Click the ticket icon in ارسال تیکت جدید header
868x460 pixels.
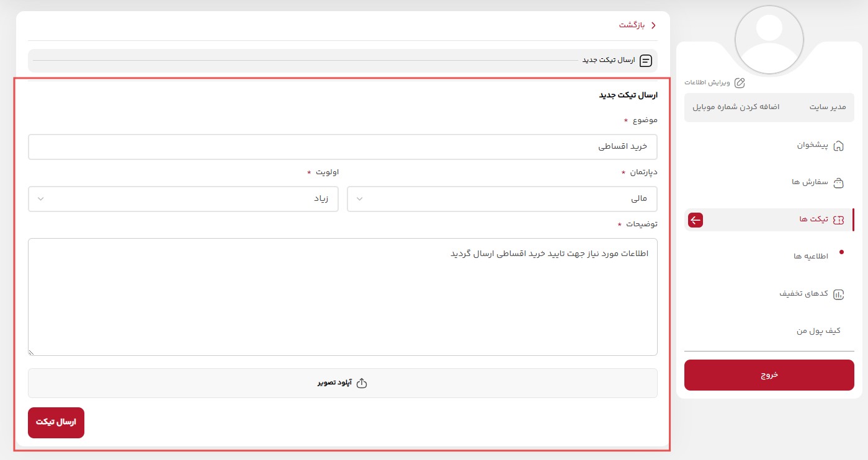(645, 61)
